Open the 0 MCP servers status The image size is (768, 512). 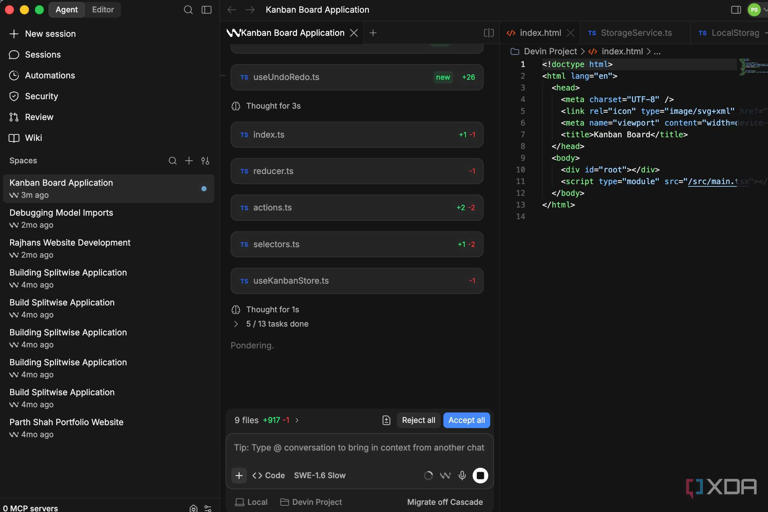point(30,508)
